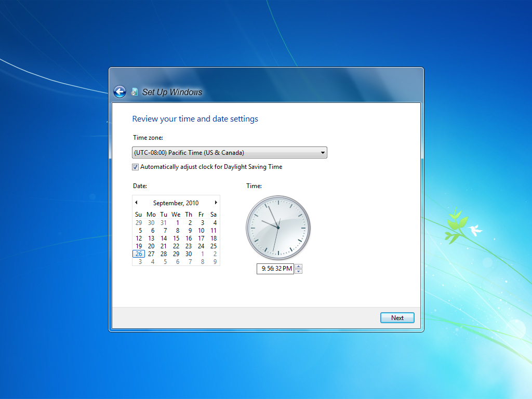
Task: Open the Time zone dropdown
Action: pos(229,153)
